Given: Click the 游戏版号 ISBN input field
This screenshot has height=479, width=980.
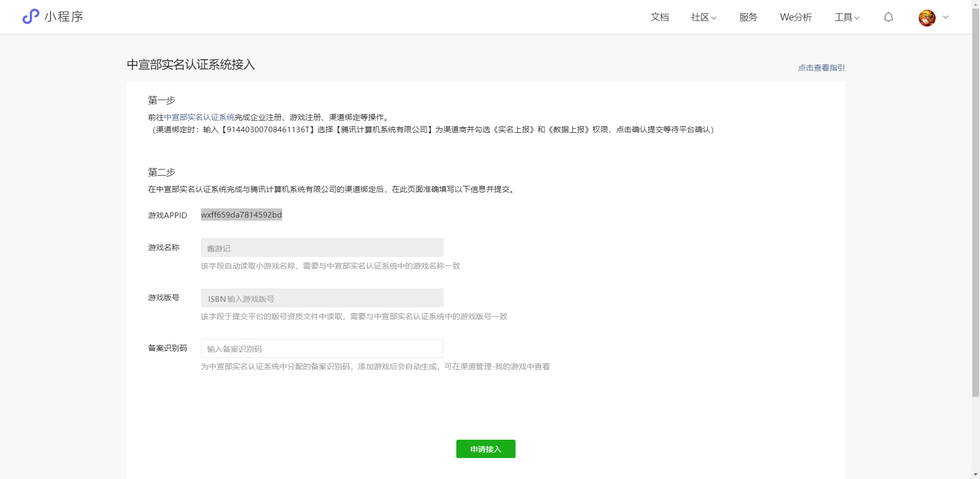Looking at the screenshot, I should [x=322, y=298].
